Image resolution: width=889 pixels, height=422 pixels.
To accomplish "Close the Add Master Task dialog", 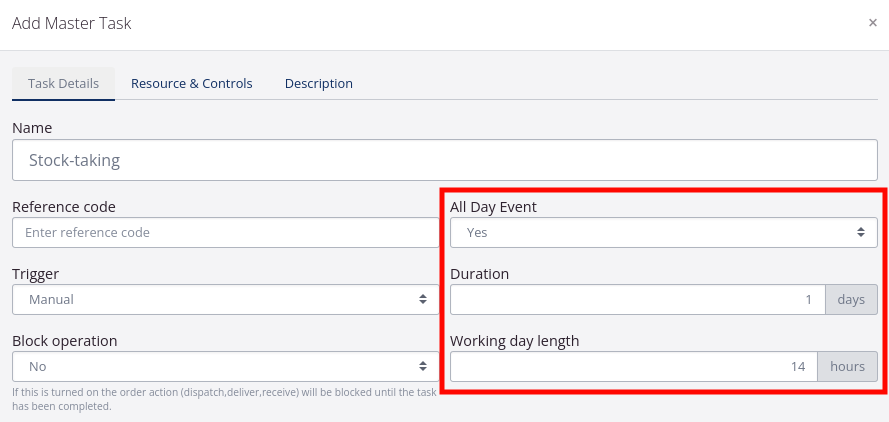I will tap(872, 23).
